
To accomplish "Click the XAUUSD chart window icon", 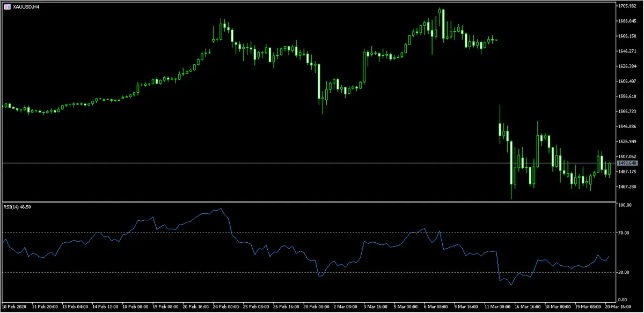I will (6, 8).
